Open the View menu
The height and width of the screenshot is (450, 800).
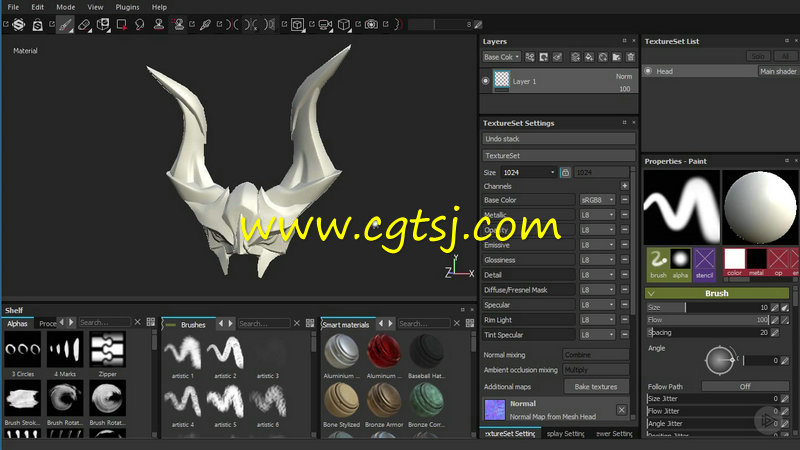coord(95,7)
